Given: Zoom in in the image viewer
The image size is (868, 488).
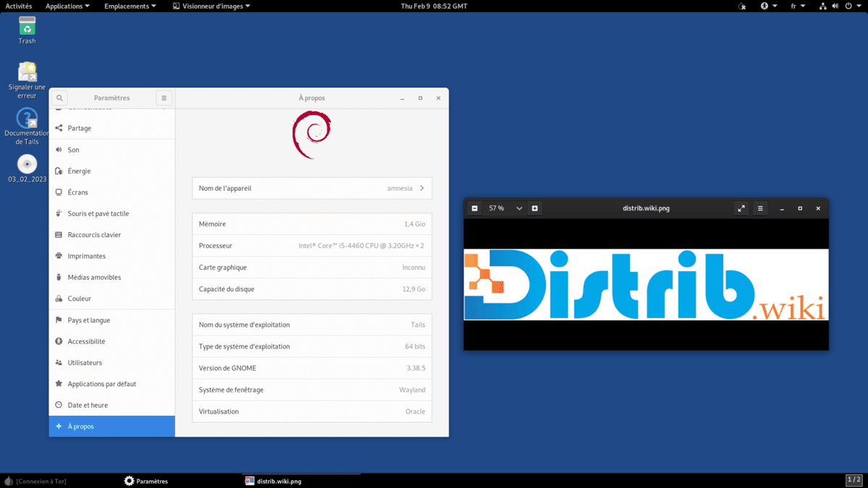Looking at the screenshot, I should [535, 208].
